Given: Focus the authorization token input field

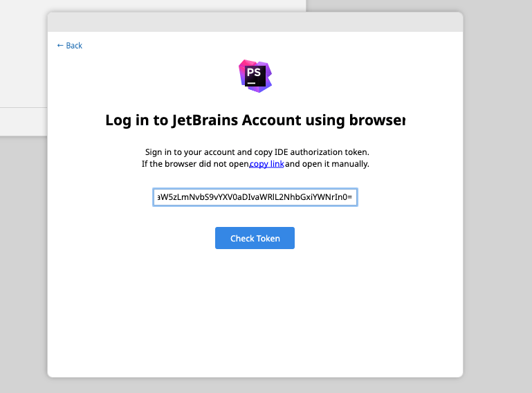Looking at the screenshot, I should pos(255,197).
